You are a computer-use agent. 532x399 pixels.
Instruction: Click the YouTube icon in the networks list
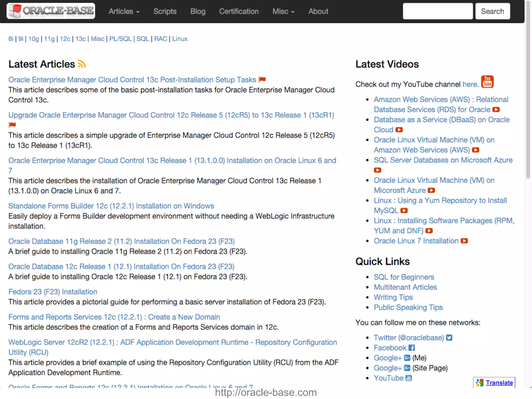(x=409, y=378)
